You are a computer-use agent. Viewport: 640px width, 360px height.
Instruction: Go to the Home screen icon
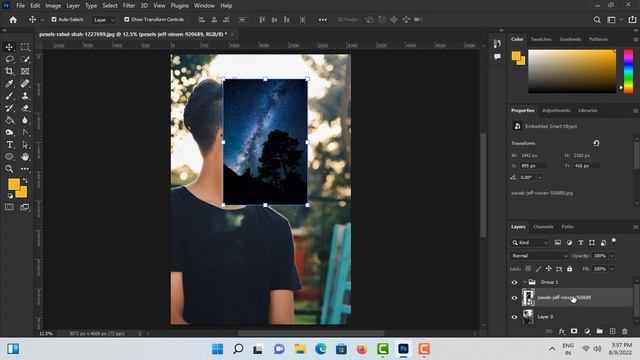click(x=13, y=20)
